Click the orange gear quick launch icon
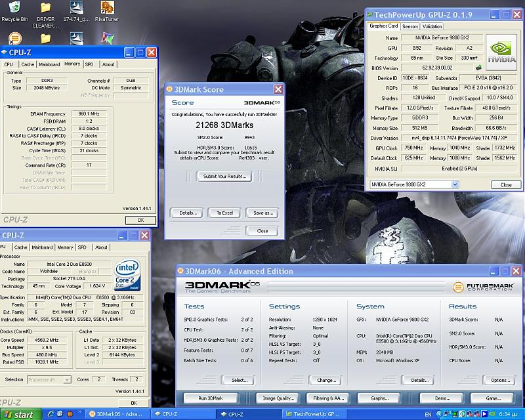525x420 pixels. click(x=70, y=414)
